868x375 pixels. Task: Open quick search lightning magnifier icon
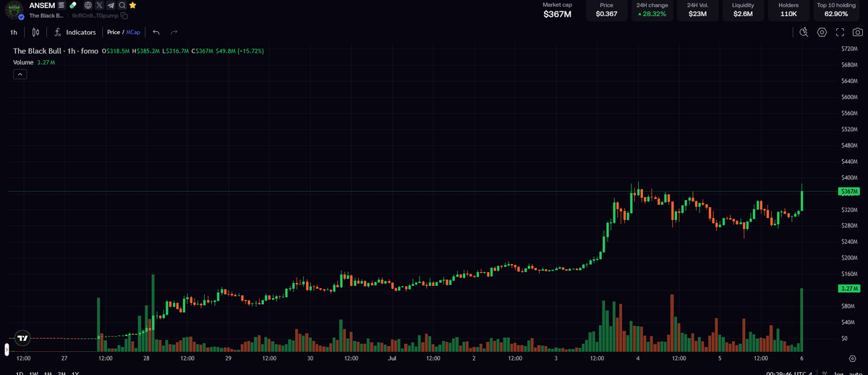[804, 33]
